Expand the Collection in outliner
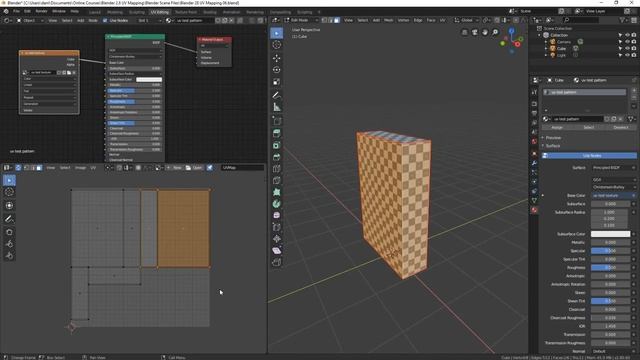This screenshot has width=640, height=360. (539, 35)
